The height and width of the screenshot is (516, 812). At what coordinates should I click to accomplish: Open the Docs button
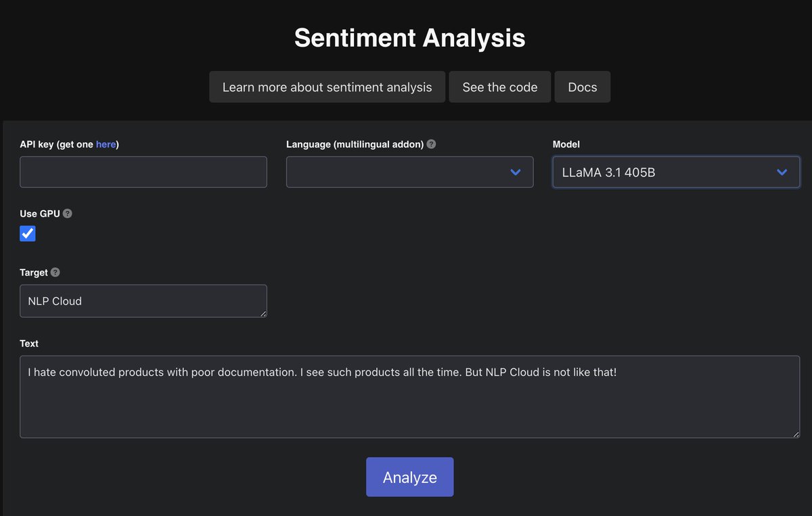click(583, 87)
